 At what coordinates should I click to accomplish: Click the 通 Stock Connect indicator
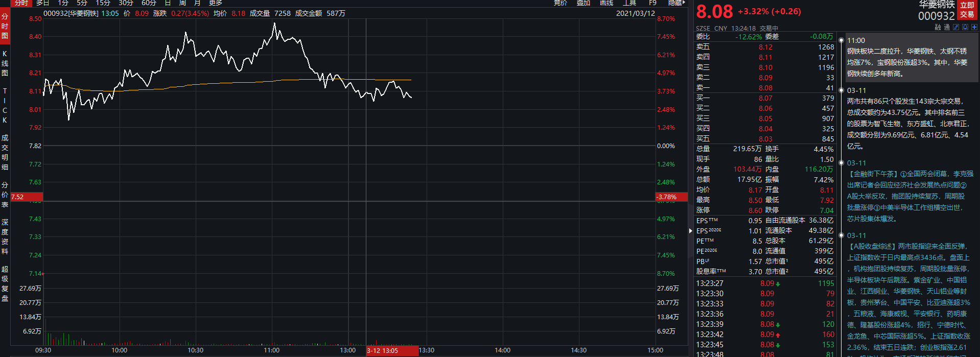point(947,28)
